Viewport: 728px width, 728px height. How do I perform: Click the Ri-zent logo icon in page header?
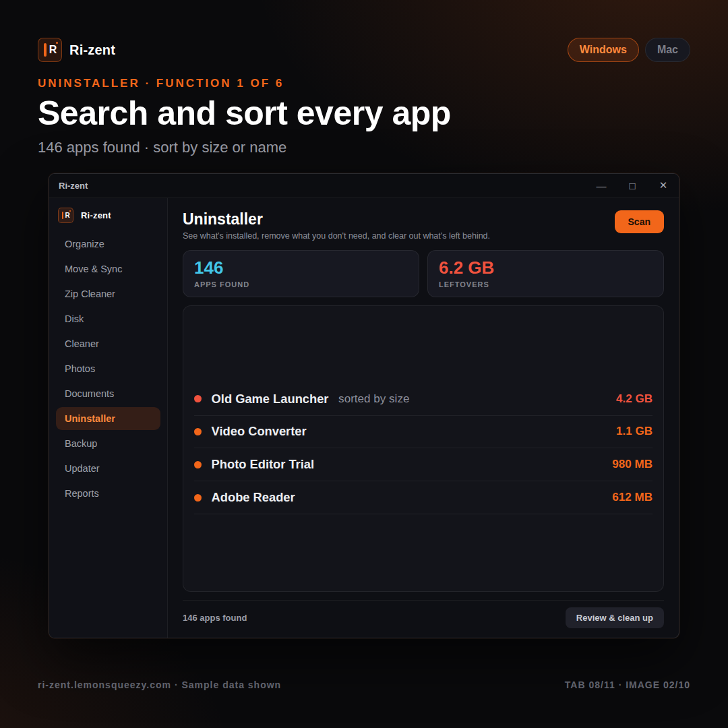point(50,50)
